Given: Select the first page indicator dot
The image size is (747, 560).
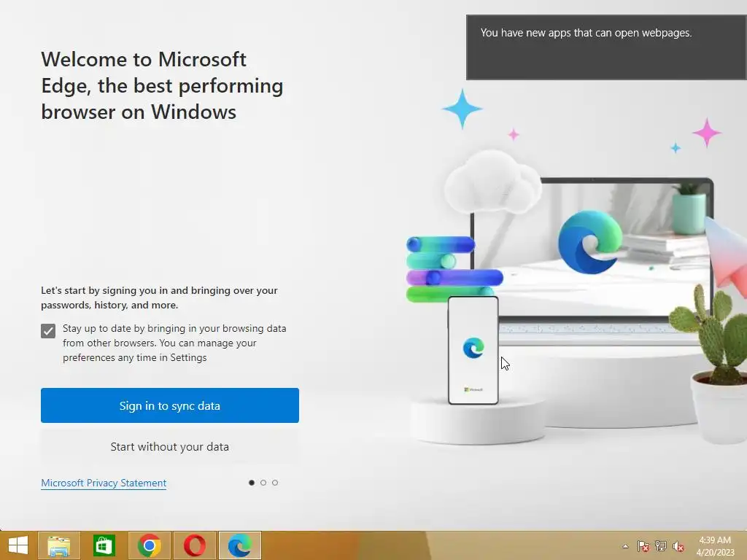Looking at the screenshot, I should tap(252, 483).
